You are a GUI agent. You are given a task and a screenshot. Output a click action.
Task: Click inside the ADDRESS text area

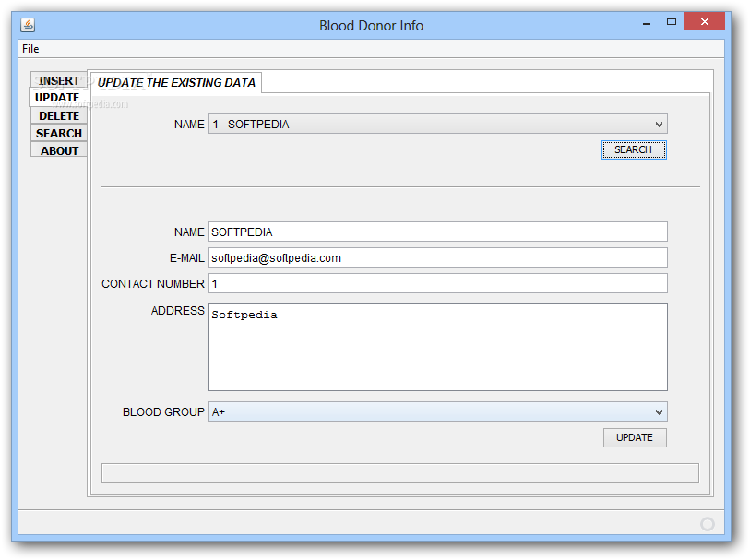pos(437,347)
